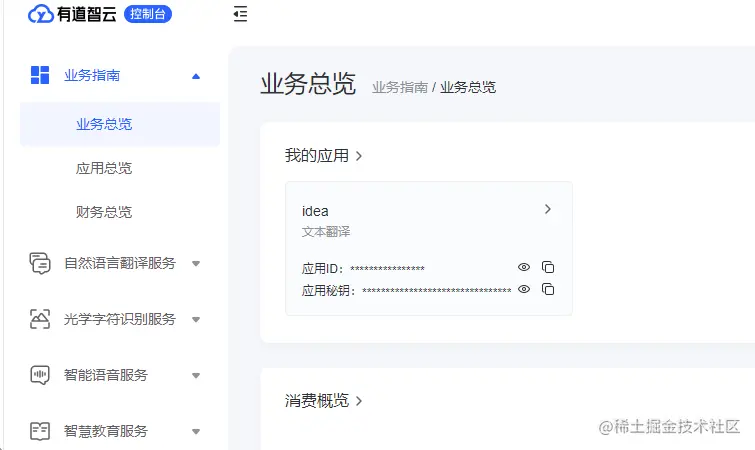Collapse the sidebar with the menu fold icon

(x=240, y=14)
